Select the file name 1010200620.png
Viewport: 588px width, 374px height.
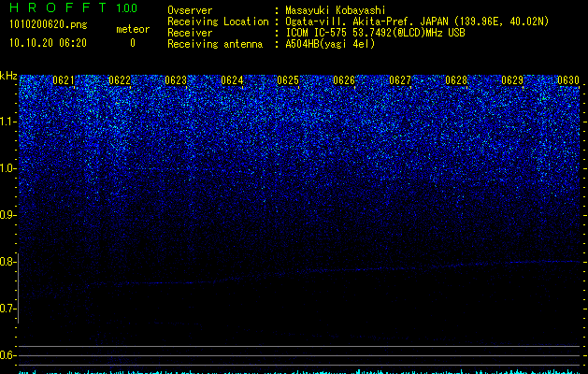tap(49, 24)
